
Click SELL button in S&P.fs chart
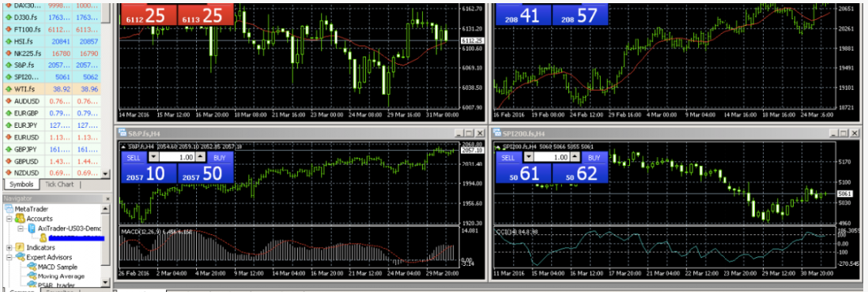pyautogui.click(x=134, y=158)
